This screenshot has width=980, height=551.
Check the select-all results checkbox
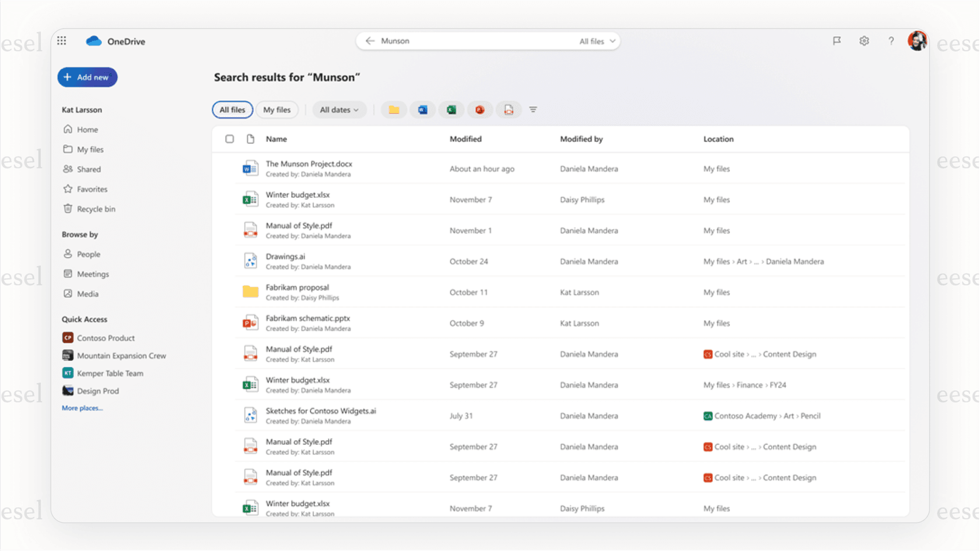(229, 139)
